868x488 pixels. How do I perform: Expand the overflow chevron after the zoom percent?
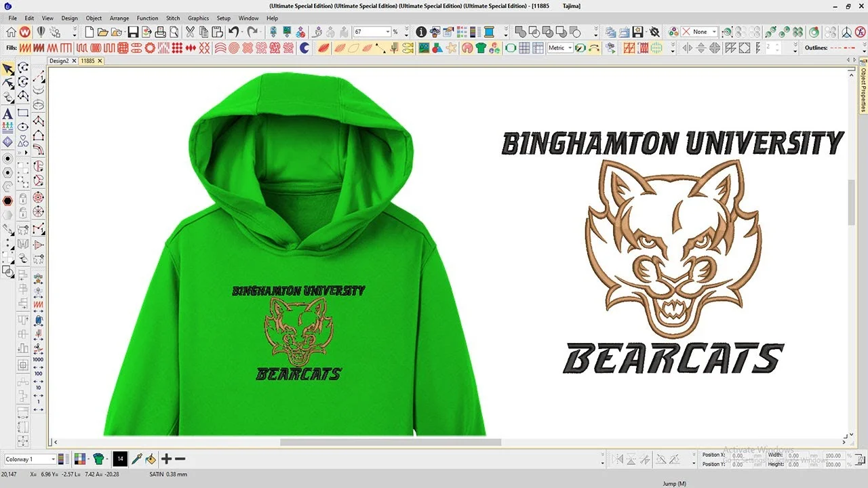(x=407, y=32)
